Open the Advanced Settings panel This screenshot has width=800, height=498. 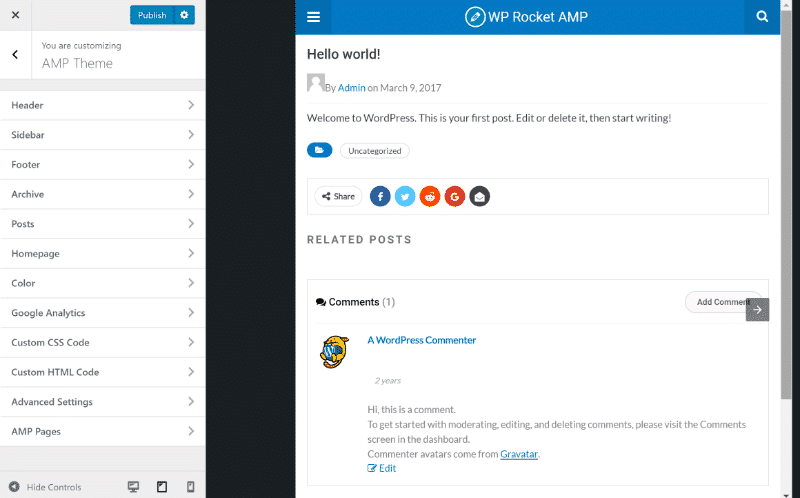[x=102, y=402]
